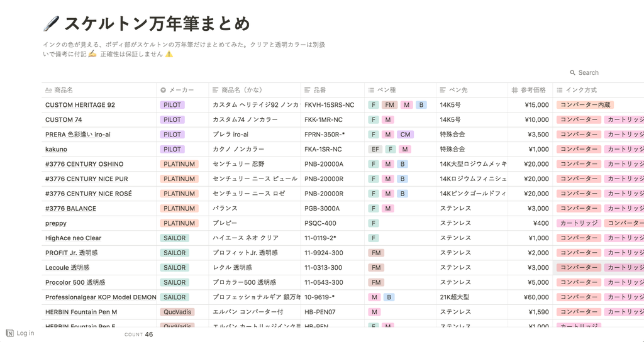Click the HB-PEN07 part number
Image resolution: width=644 pixels, height=342 pixels.
pyautogui.click(x=320, y=312)
